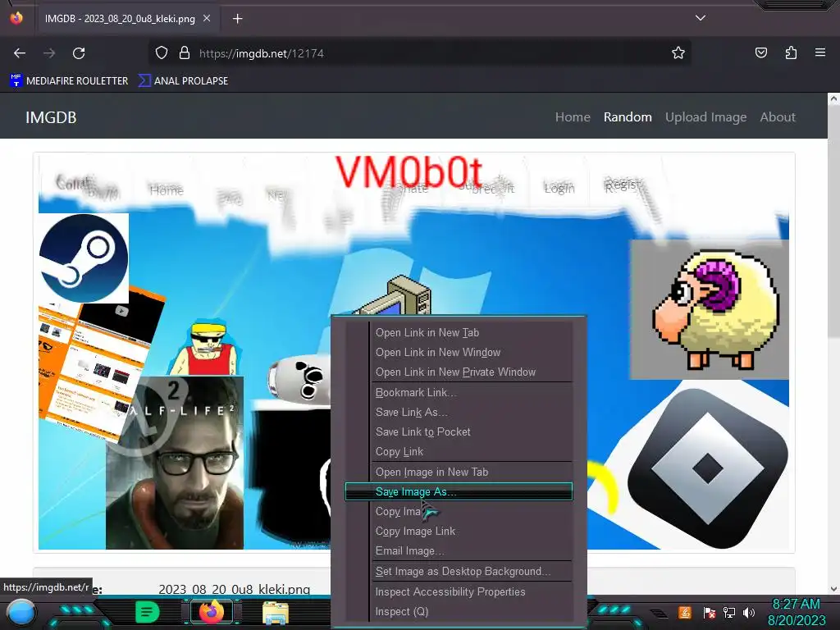
Task: Open a new tab with plus button
Action: point(237,19)
